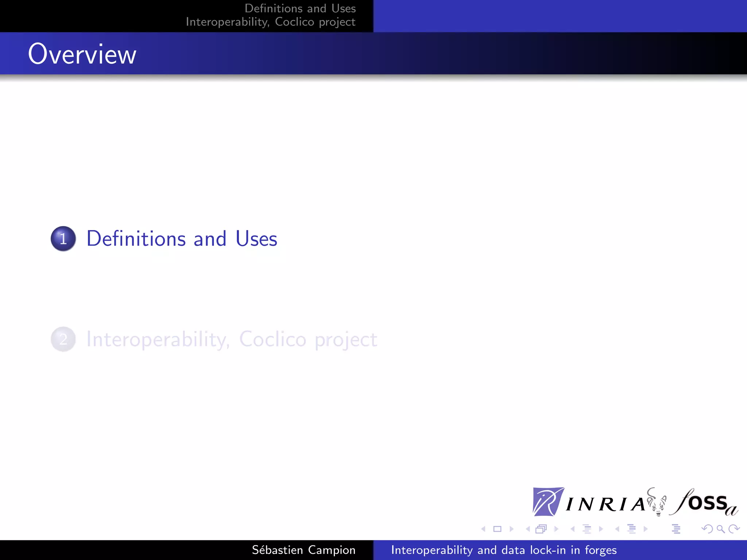Click the frame stack navigation icon
747x560 pixels.
pyautogui.click(x=541, y=529)
